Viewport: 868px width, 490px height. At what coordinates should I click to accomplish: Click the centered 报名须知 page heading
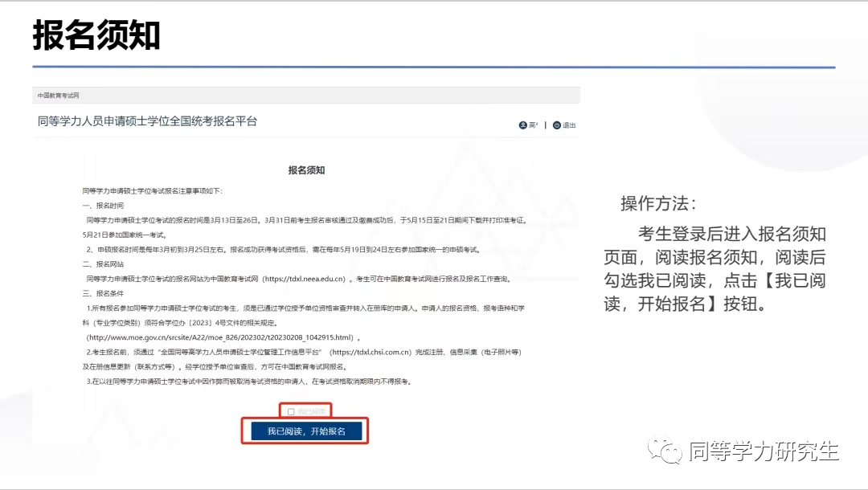click(306, 170)
